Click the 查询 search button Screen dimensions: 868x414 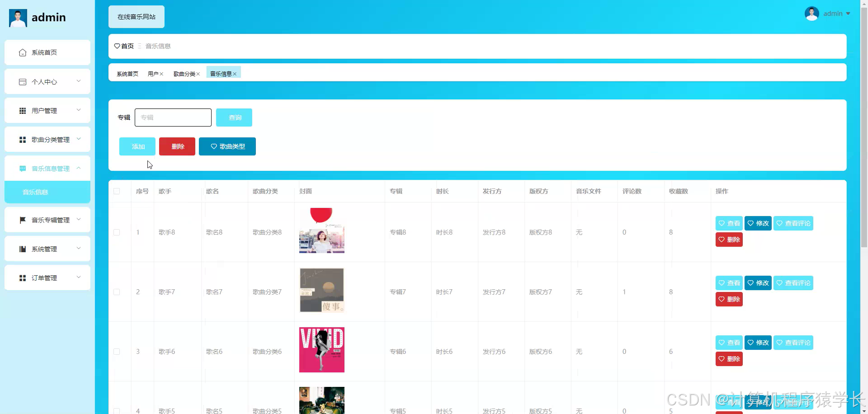click(x=234, y=118)
